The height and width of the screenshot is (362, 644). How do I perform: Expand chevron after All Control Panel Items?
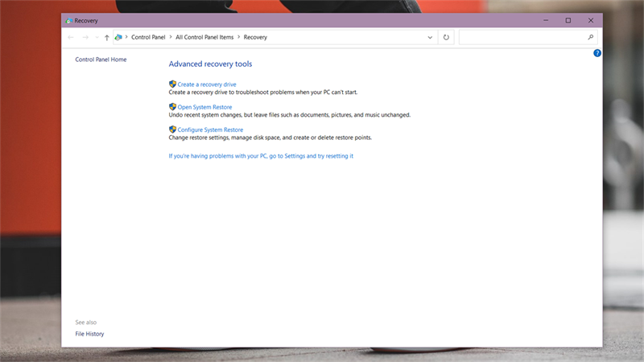click(x=239, y=37)
